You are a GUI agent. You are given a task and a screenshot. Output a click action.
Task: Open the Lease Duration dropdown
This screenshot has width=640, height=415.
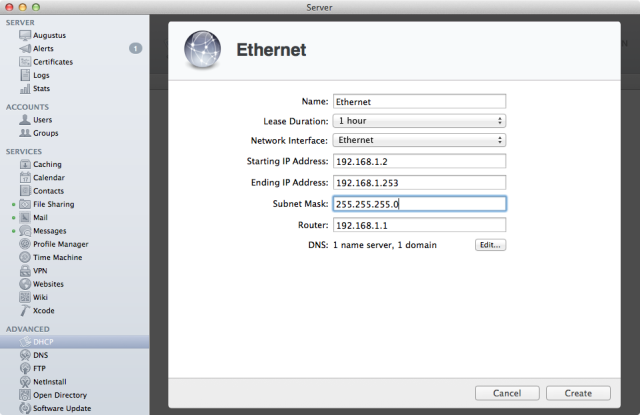[x=419, y=121]
